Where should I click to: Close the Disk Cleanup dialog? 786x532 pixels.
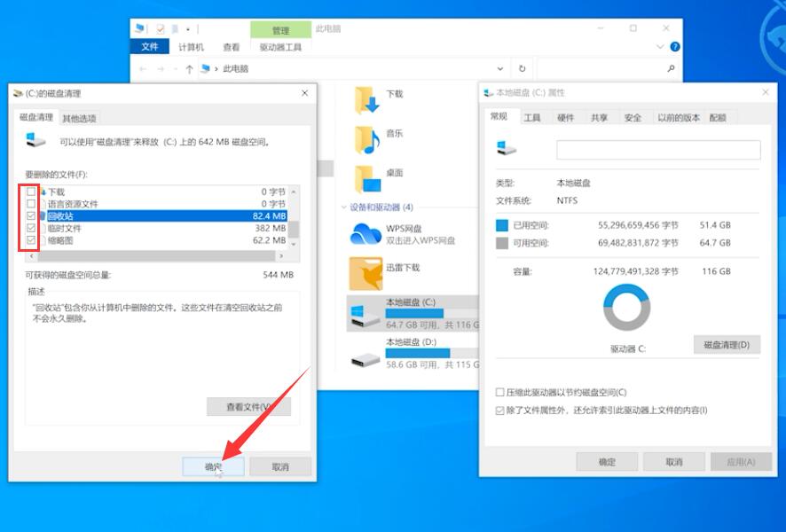click(305, 93)
